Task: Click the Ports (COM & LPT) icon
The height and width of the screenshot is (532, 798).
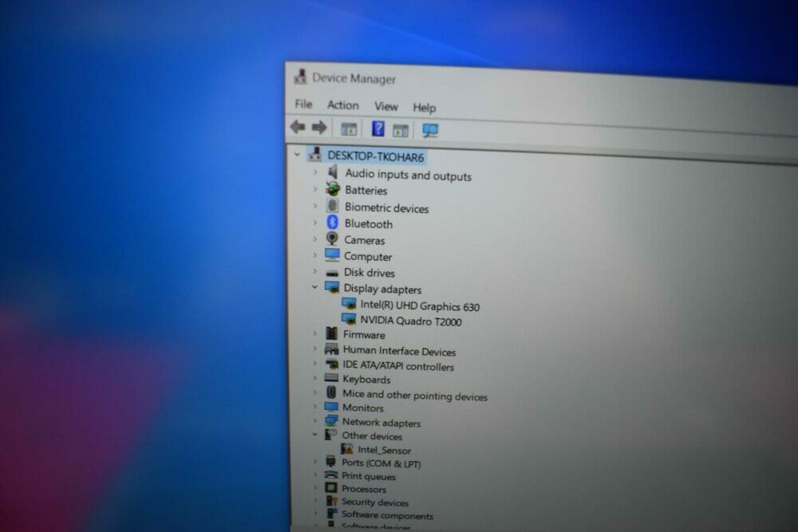Action: [x=331, y=461]
